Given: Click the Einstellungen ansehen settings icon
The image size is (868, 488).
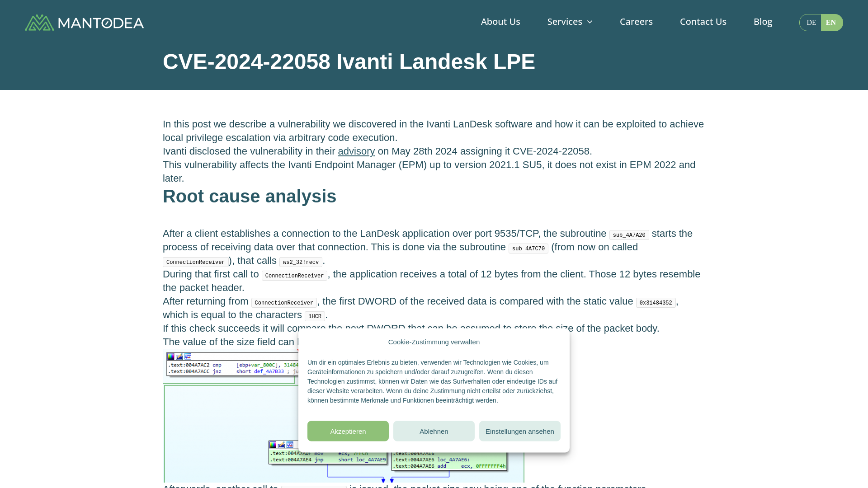Looking at the screenshot, I should click(x=519, y=431).
